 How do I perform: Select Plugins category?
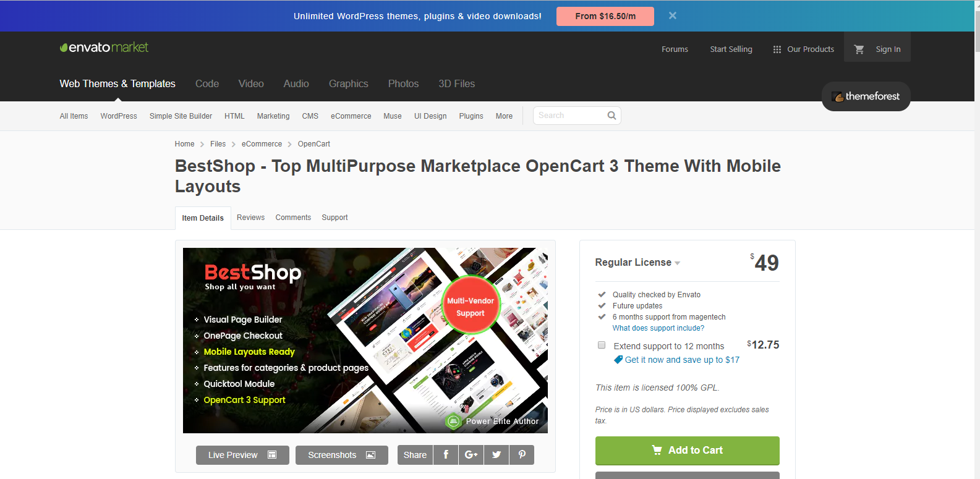[x=471, y=116]
